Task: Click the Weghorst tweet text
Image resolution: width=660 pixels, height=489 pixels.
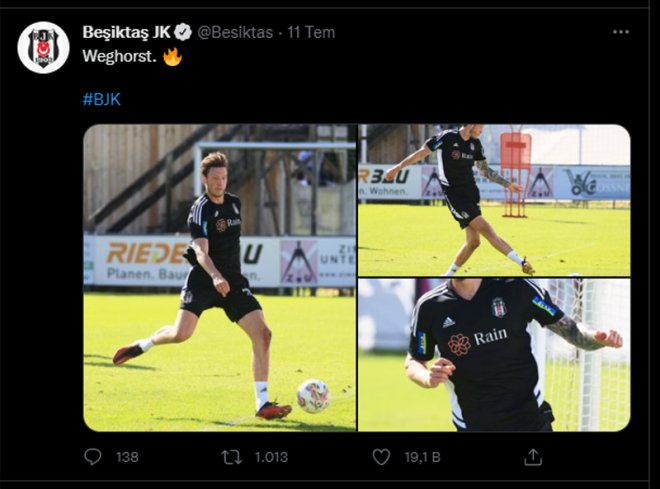Action: [118, 57]
